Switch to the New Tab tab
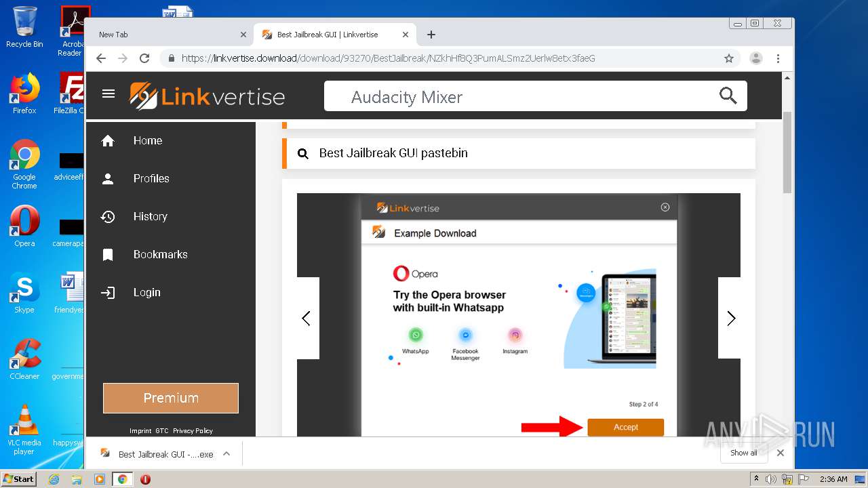This screenshot has height=488, width=868. 171,35
